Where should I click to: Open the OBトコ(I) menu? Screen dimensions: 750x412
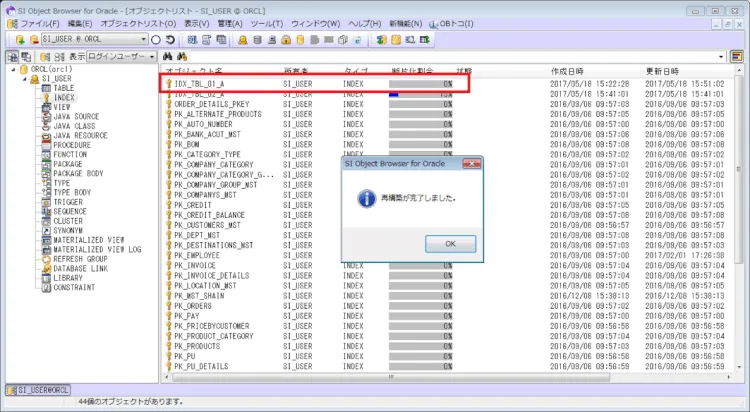[x=452, y=23]
